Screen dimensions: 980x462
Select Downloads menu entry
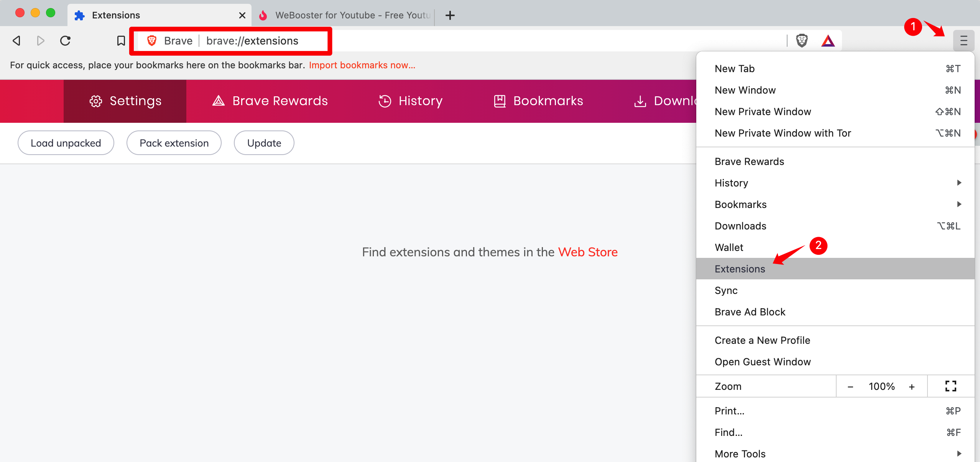[x=835, y=226]
